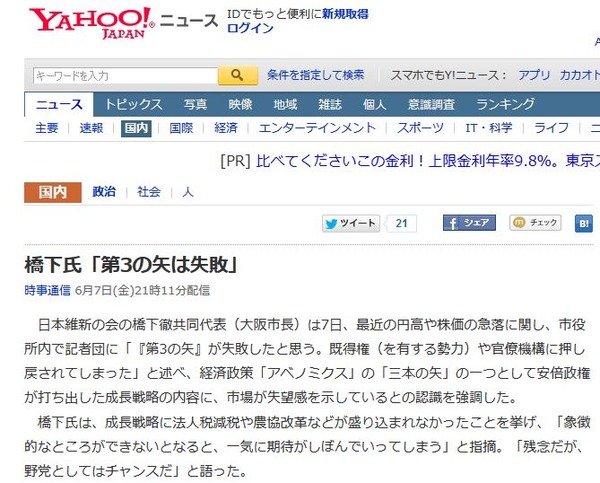Screen dimensions: 600x483
Task: Click the orange 国内 section label
Action: (53, 192)
